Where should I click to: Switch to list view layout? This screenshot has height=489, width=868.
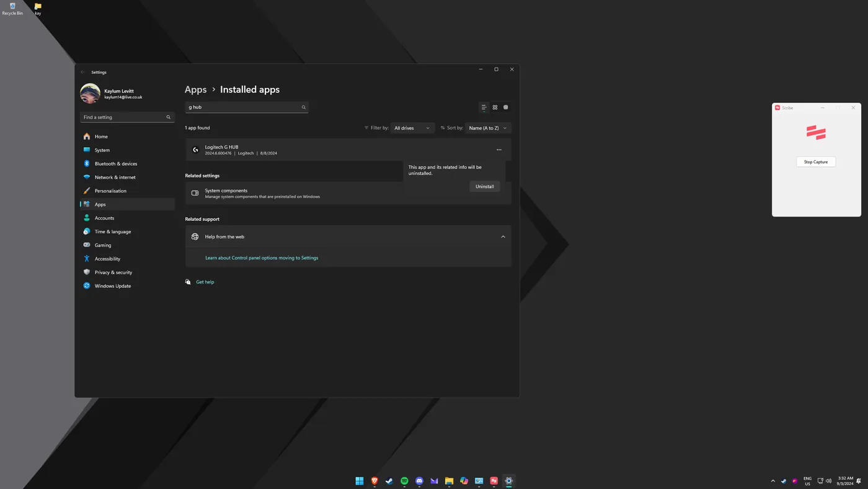click(x=484, y=107)
